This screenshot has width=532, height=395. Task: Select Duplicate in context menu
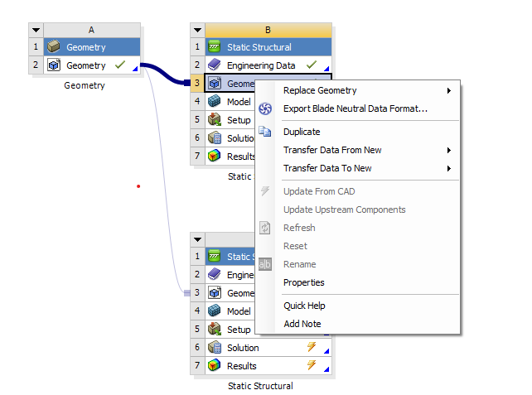click(358, 132)
